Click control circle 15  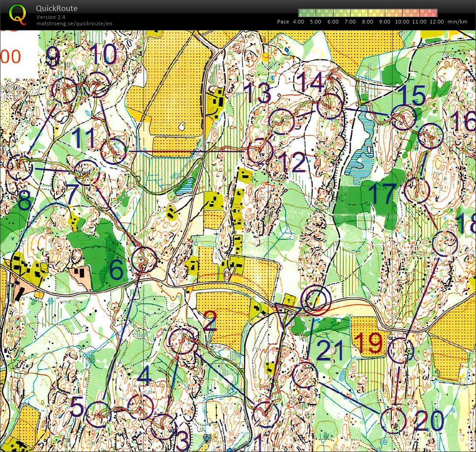403,118
